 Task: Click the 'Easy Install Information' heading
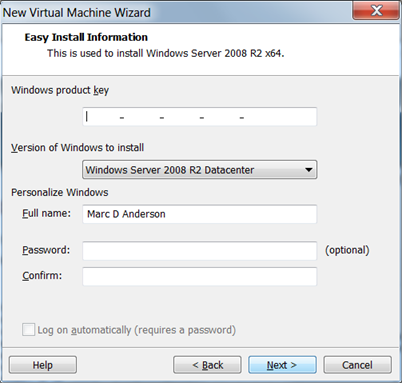tap(86, 37)
